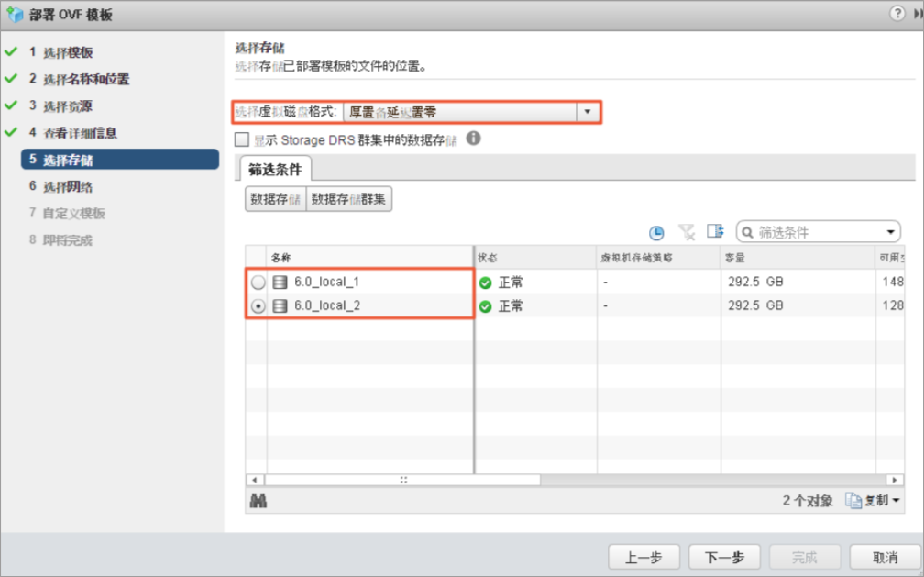Click the green status icon for 6.0_local_2
The image size is (924, 577).
[x=486, y=306]
